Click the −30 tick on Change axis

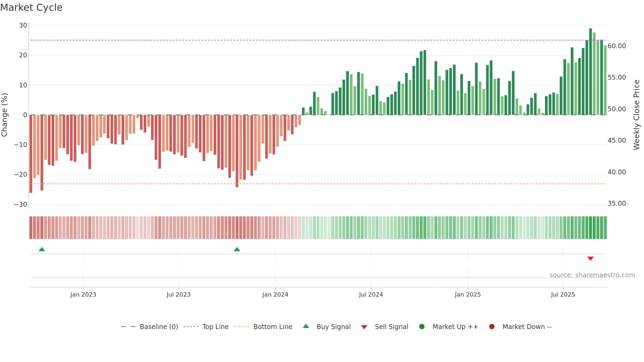(21, 205)
